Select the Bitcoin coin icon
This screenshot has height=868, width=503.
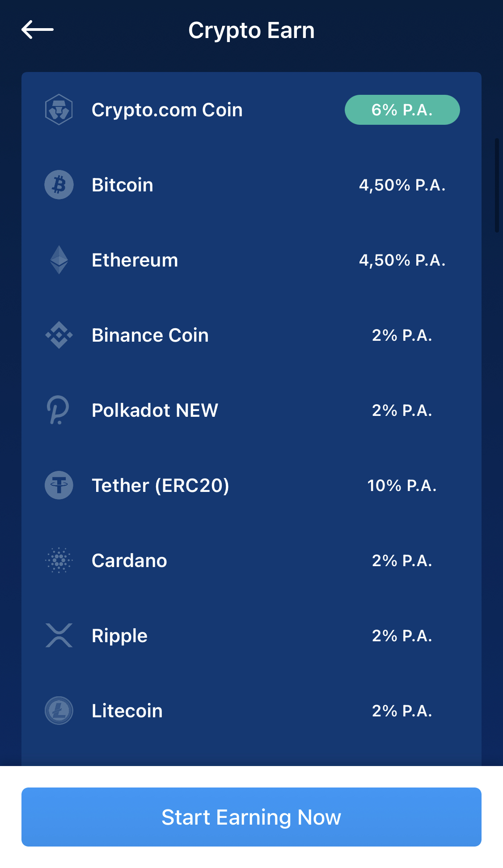[59, 185]
